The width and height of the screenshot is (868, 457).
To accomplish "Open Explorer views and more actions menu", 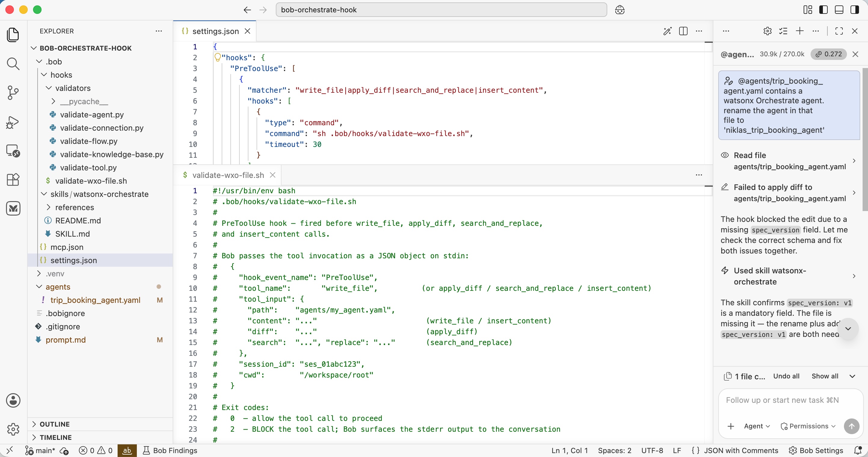I will pyautogui.click(x=159, y=31).
